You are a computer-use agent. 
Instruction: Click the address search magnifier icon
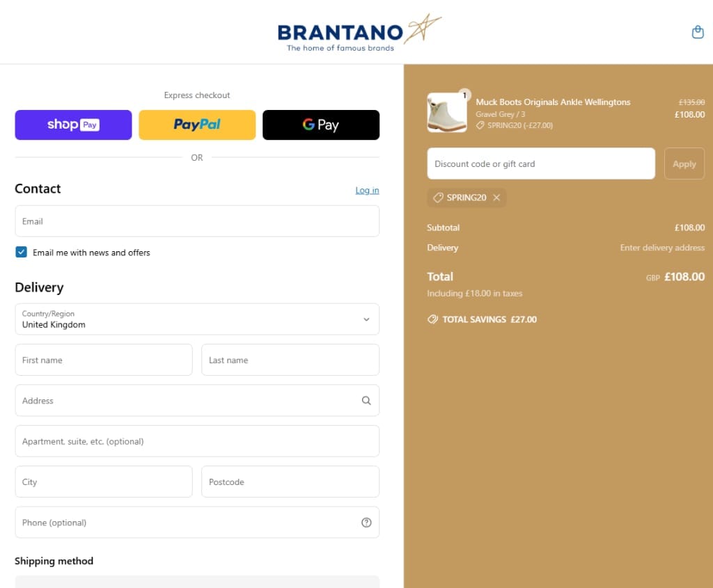point(366,400)
